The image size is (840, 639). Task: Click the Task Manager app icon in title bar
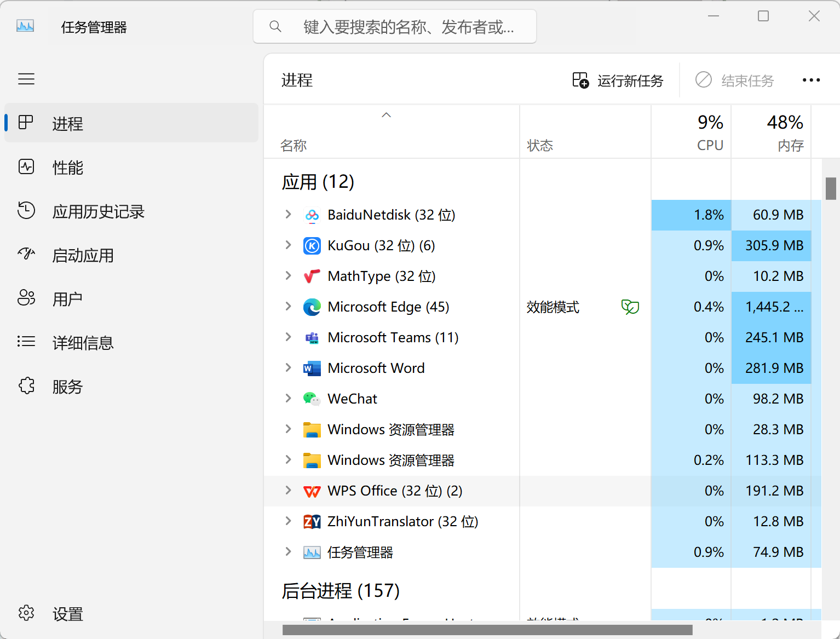pos(25,26)
